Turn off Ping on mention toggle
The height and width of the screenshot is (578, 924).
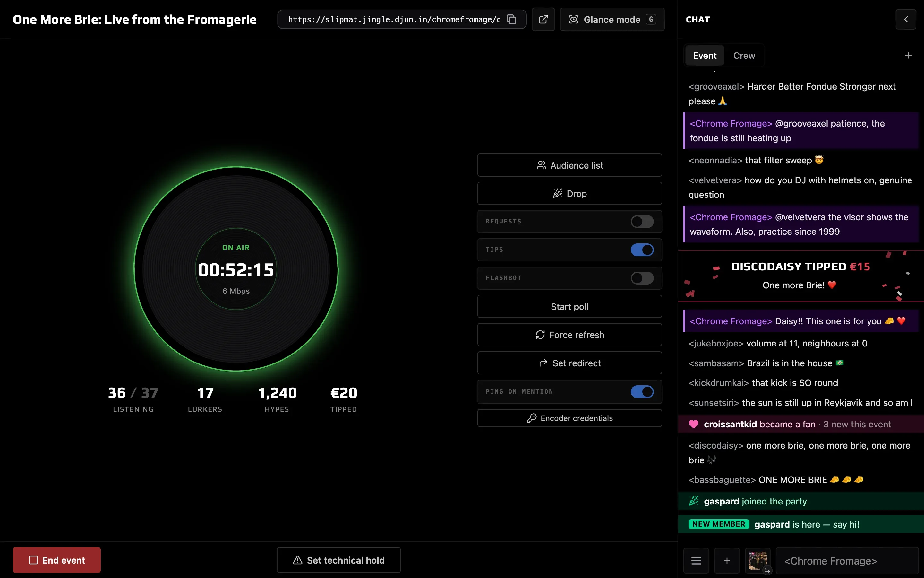[642, 392]
